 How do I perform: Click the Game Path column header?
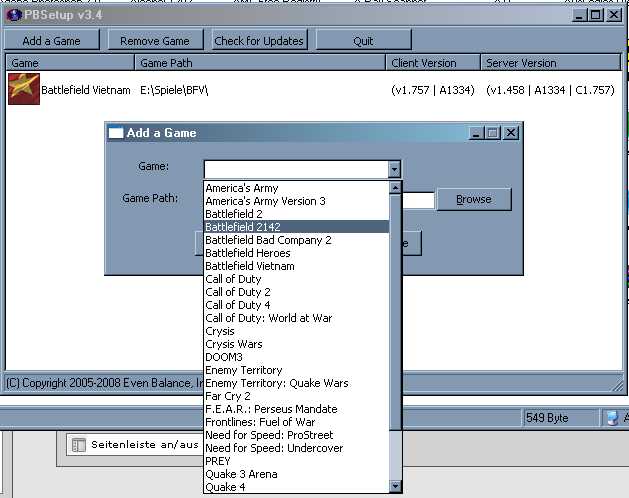click(x=260, y=63)
